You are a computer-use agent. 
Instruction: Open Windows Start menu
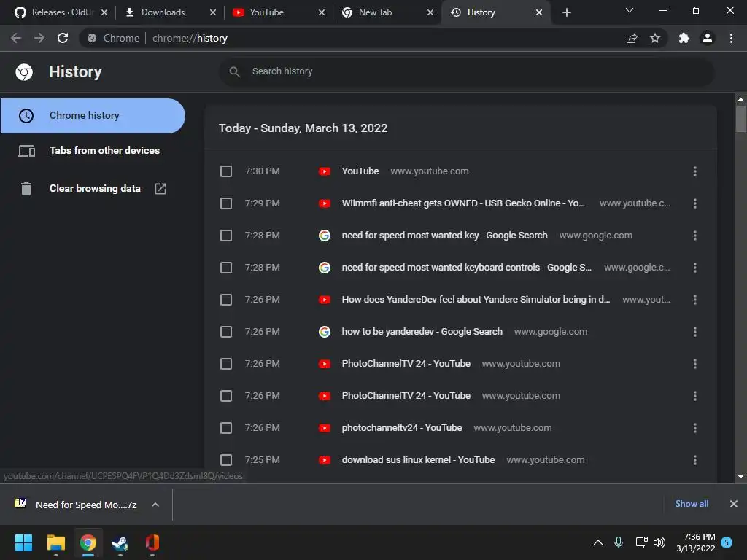(x=23, y=542)
